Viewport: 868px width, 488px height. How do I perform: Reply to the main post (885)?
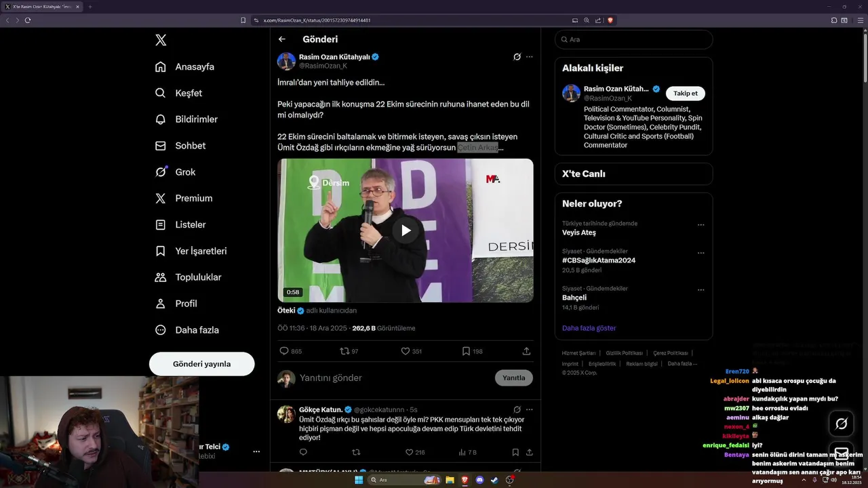291,351
